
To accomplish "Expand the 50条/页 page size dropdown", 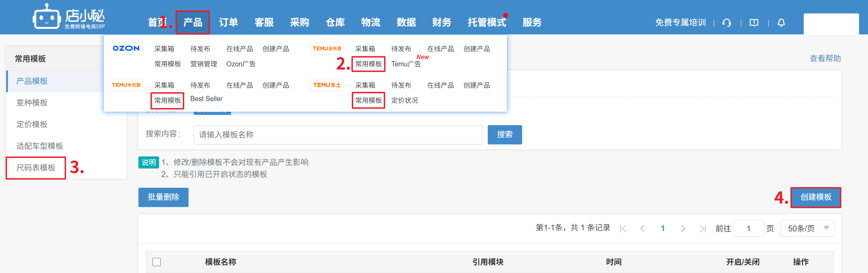I will tap(807, 229).
